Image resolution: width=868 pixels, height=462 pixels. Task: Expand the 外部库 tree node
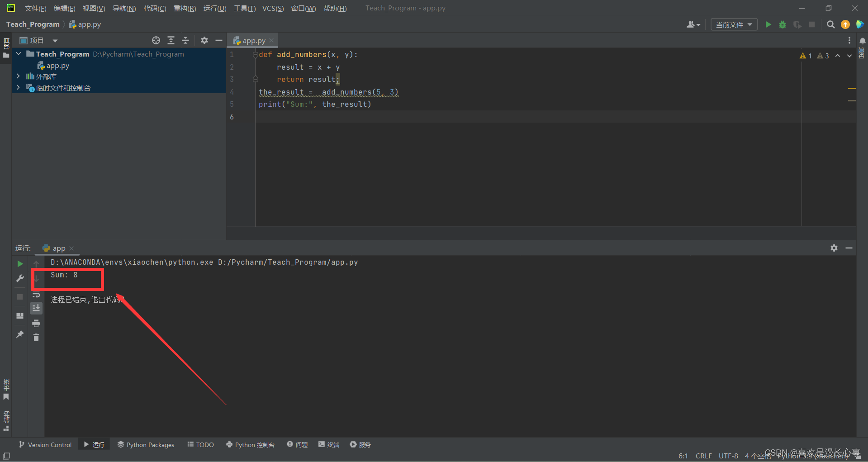pyautogui.click(x=19, y=76)
